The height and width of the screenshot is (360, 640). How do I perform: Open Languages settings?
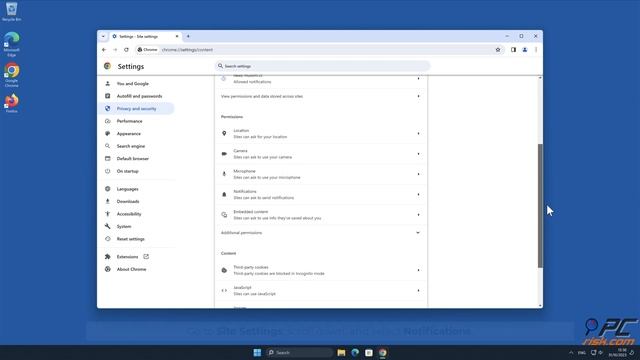(x=127, y=189)
